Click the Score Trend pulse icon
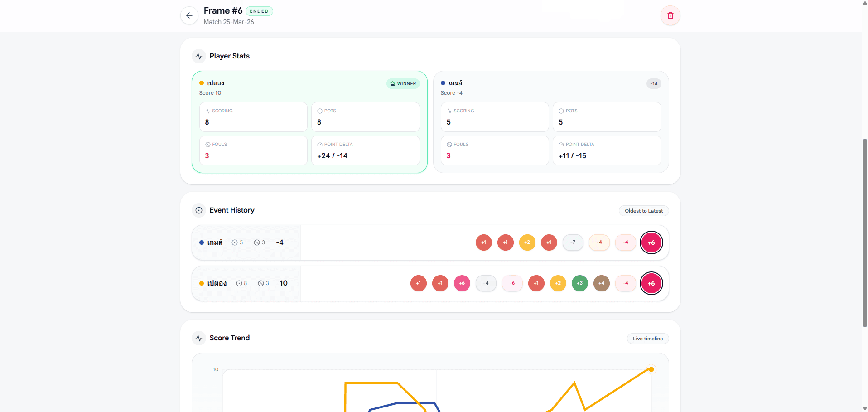The width and height of the screenshot is (868, 412). point(199,338)
